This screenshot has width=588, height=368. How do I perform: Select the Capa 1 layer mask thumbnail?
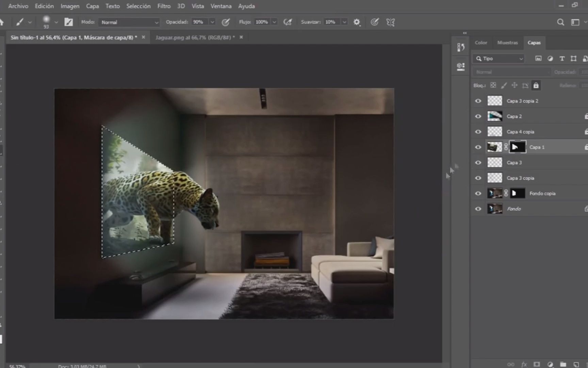click(x=517, y=147)
